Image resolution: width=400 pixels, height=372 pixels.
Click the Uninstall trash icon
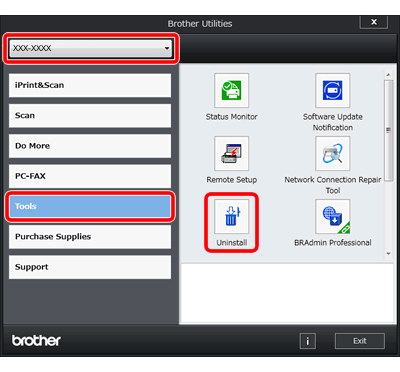[x=232, y=216]
